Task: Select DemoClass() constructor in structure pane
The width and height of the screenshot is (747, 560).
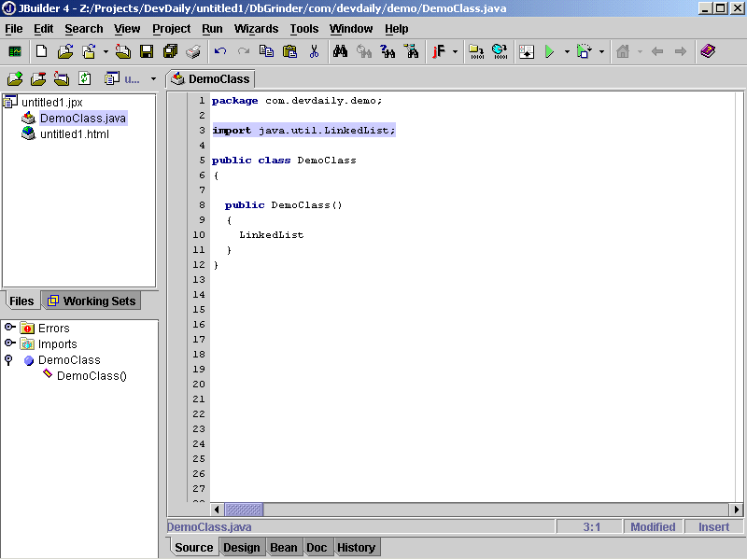Action: click(92, 376)
